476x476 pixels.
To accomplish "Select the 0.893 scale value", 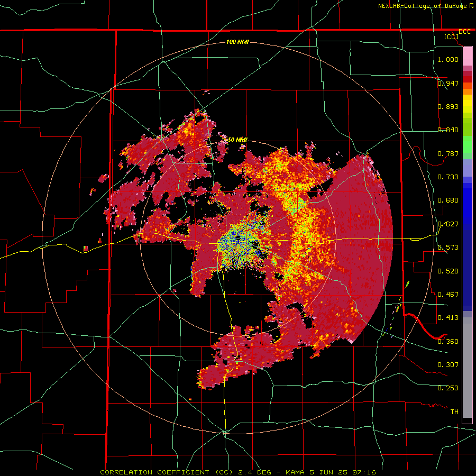I will pyautogui.click(x=448, y=106).
